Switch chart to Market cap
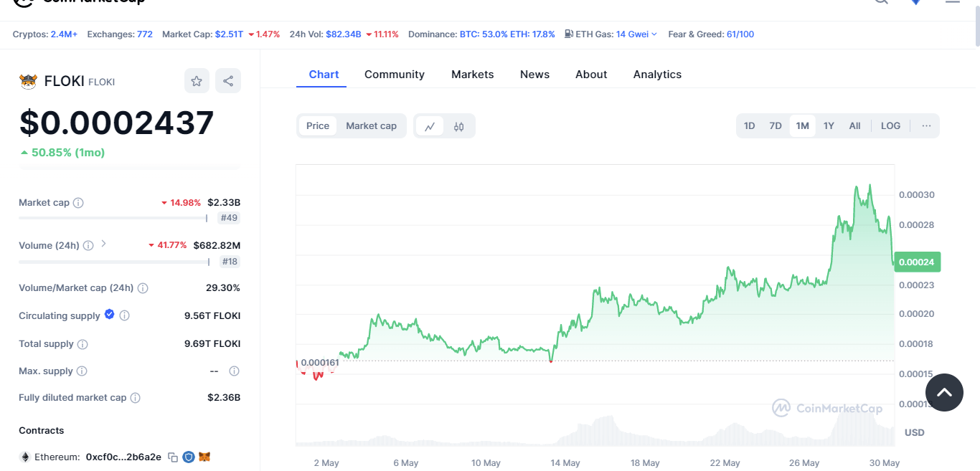 pos(371,125)
